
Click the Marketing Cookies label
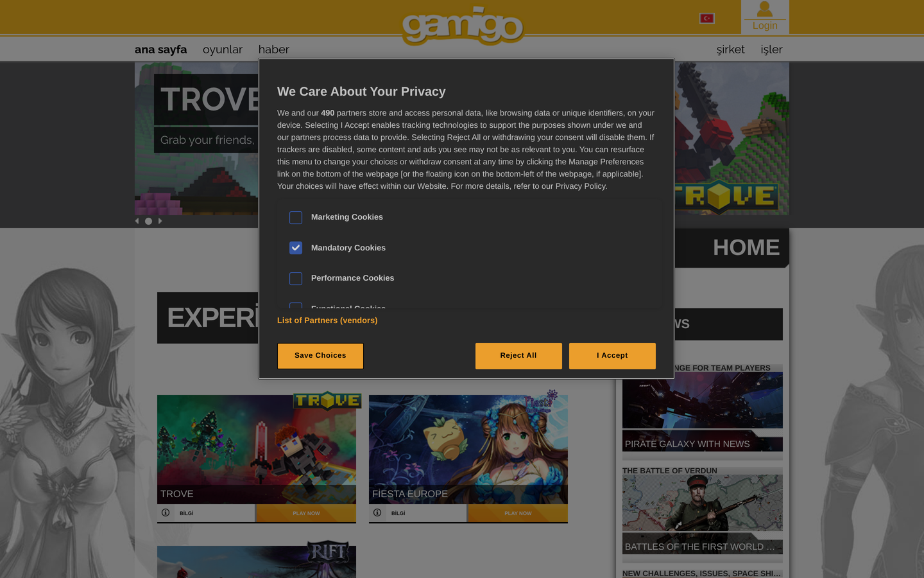347,217
